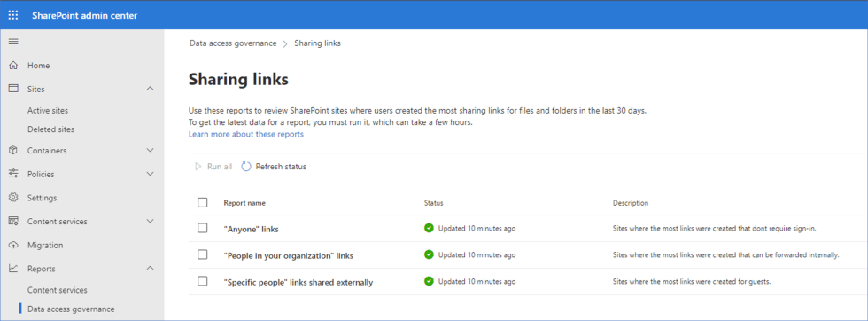Click the Refresh status button label

click(281, 167)
